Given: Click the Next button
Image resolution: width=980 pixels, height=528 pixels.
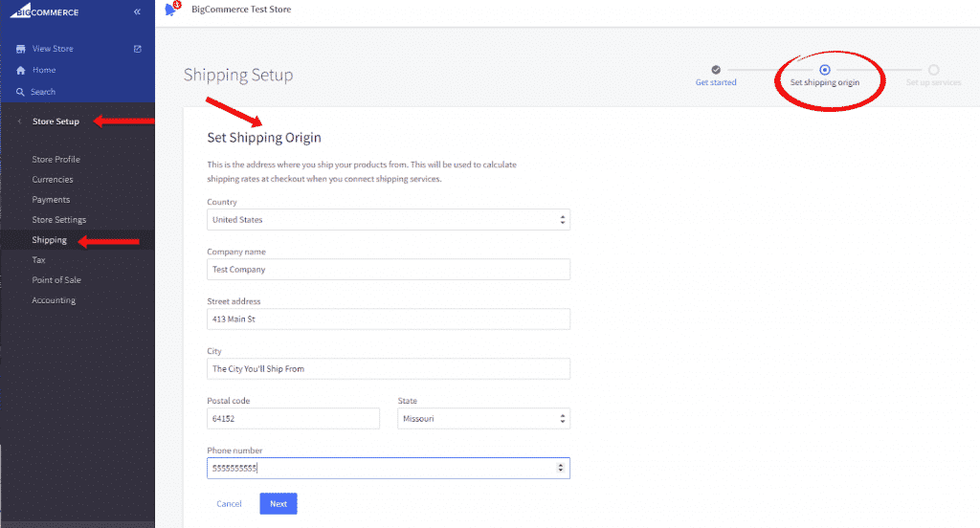Looking at the screenshot, I should [x=278, y=504].
